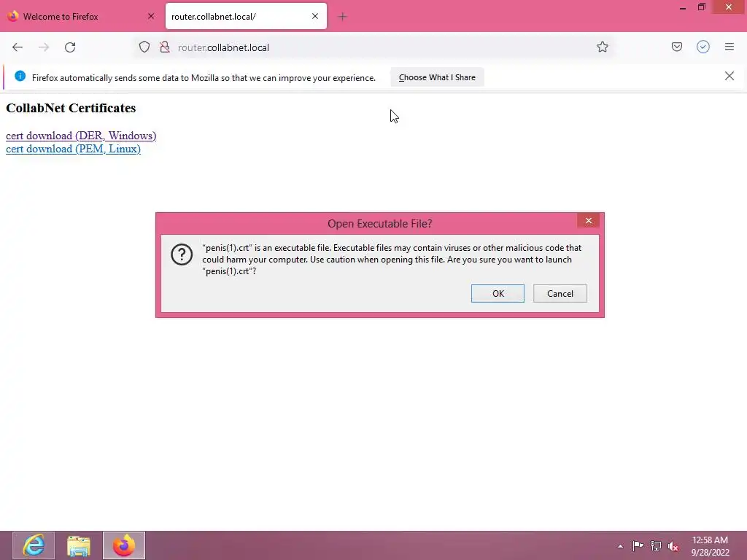The width and height of the screenshot is (747, 560).
Task: Open the Firefox account toolbar icon
Action: pyautogui.click(x=703, y=47)
